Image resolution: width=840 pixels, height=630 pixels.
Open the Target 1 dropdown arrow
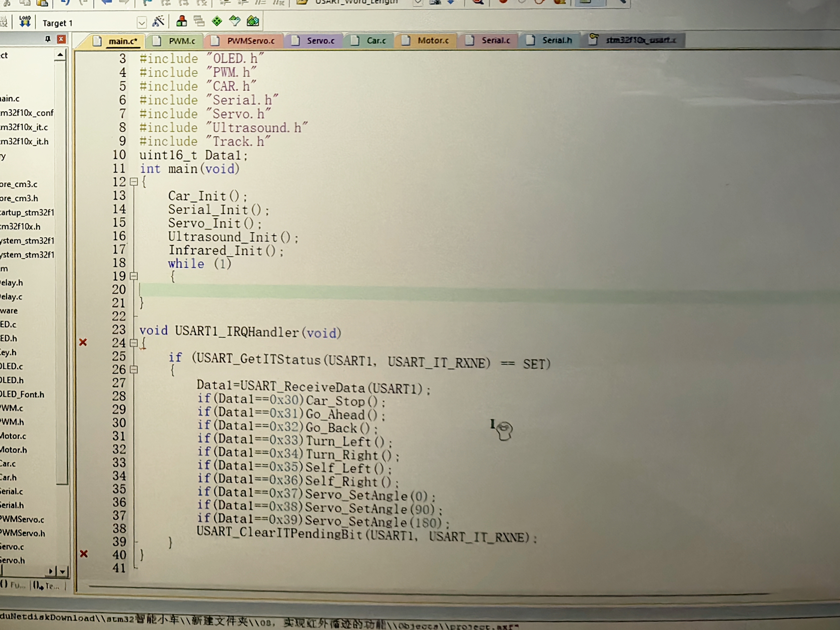[142, 23]
